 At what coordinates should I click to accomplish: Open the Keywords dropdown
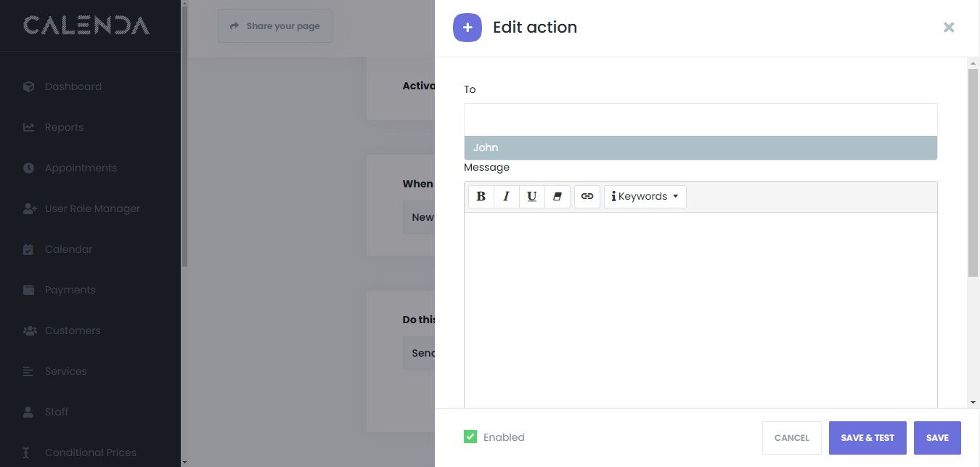pos(645,197)
